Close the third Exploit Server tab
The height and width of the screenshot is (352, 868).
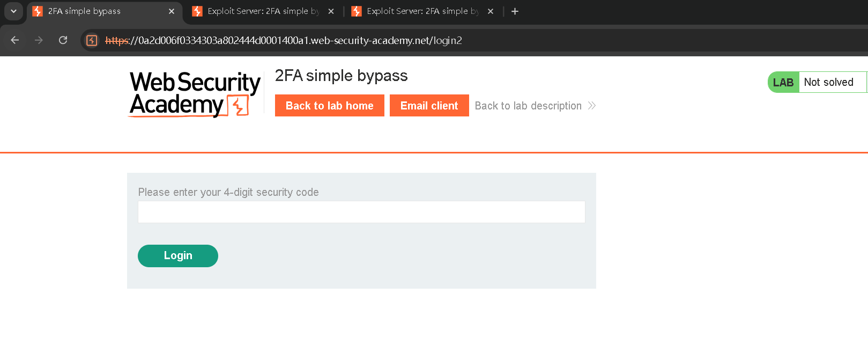491,11
